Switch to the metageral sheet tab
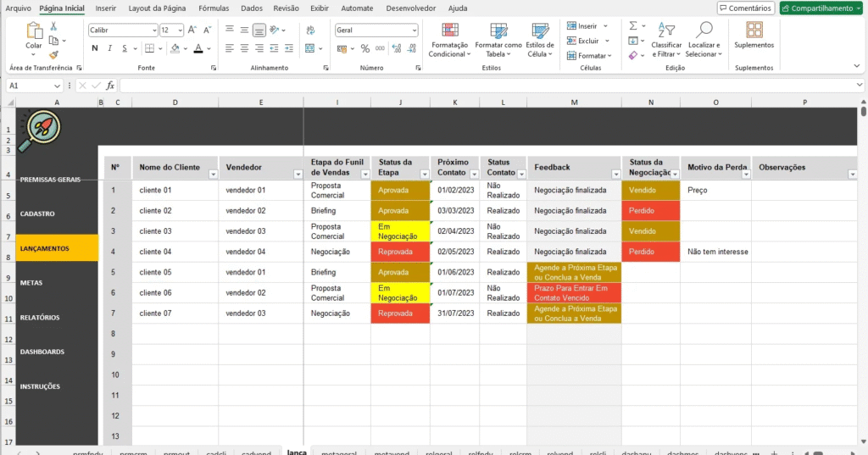Screen dimensions: 868x455 tap(339, 452)
